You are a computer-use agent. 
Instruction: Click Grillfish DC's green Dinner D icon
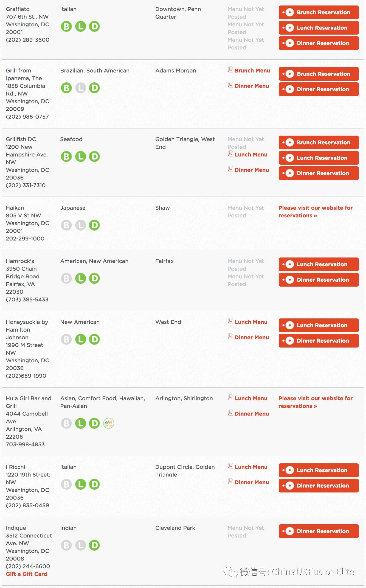coord(94,157)
